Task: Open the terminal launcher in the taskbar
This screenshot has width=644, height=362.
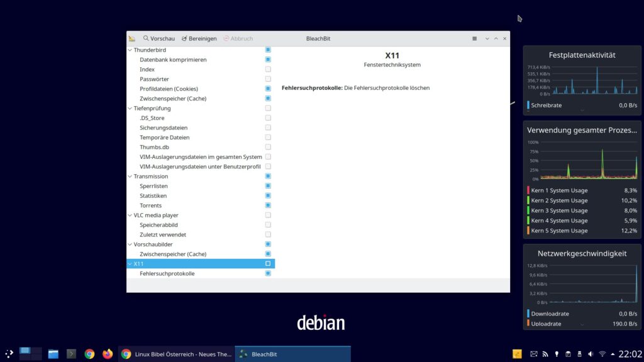Action: click(x=71, y=354)
